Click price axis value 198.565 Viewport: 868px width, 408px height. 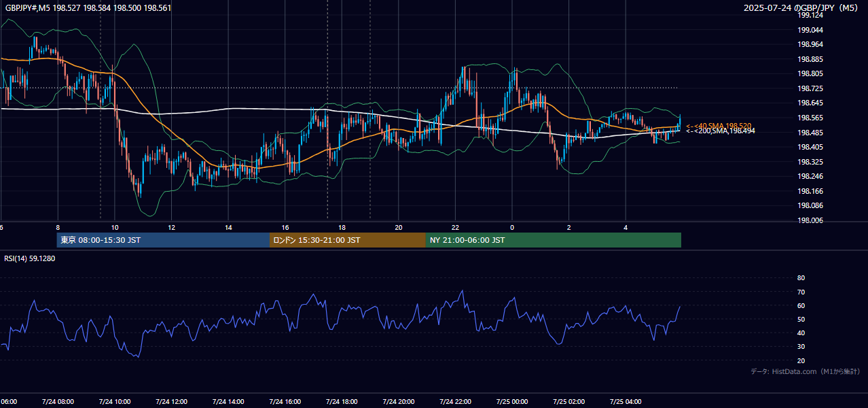(810, 118)
